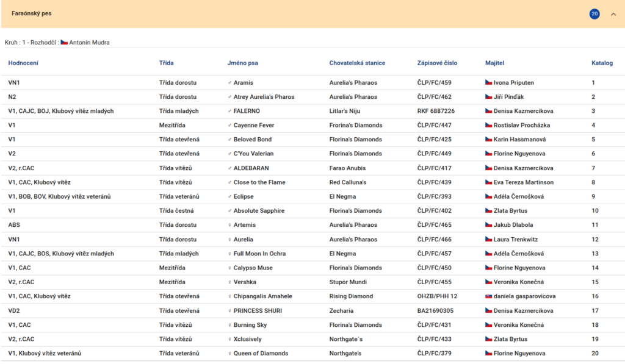This screenshot has height=364, width=625.
Task: Click registration number OHZB/PHH 12
Action: (437, 296)
